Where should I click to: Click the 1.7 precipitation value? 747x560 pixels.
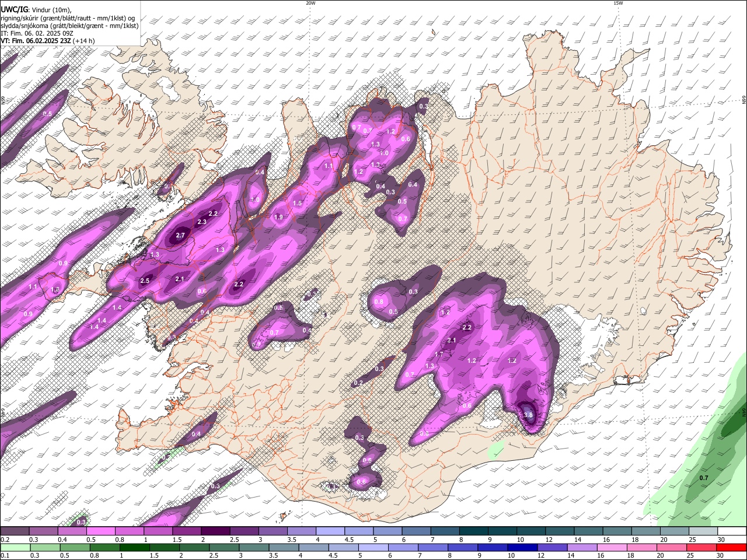coord(439,355)
